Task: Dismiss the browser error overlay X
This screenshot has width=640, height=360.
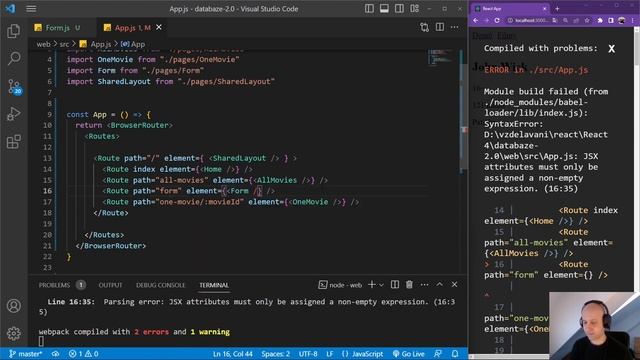Action: [x=611, y=49]
